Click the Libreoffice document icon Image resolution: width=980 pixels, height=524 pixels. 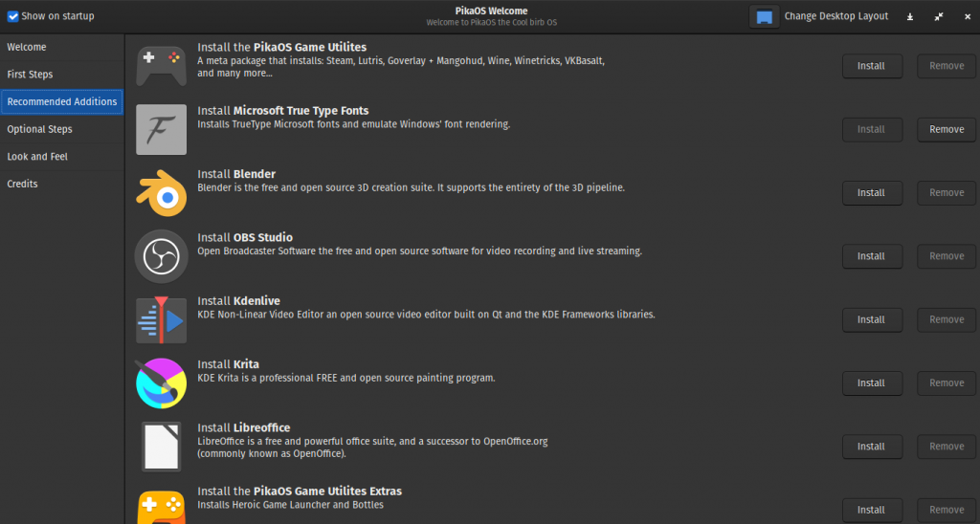161,447
